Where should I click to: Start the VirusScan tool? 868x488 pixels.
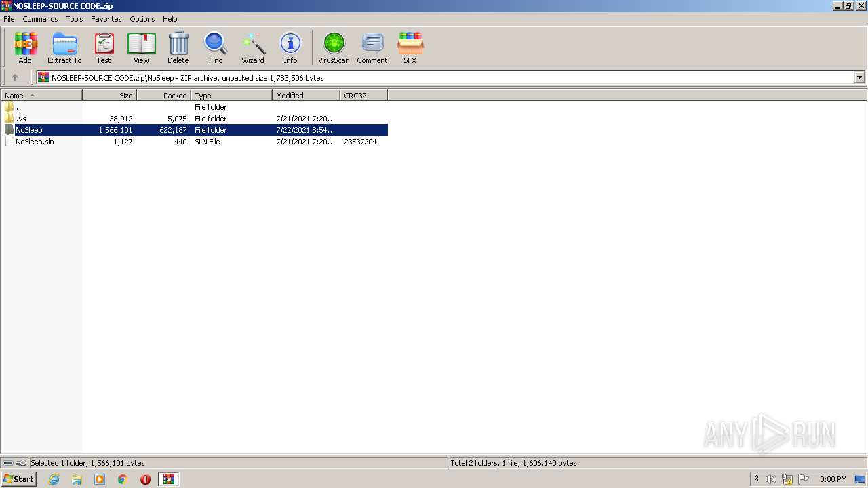pyautogui.click(x=334, y=47)
